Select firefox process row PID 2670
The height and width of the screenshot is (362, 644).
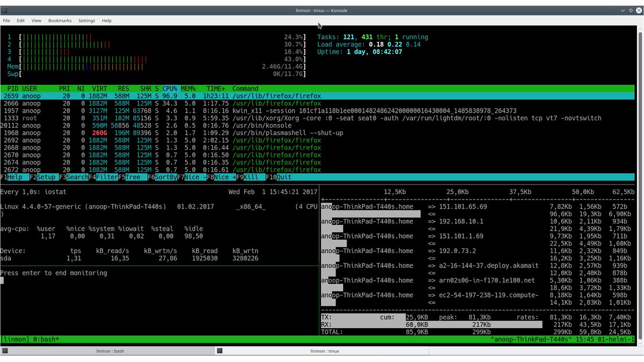tap(317, 155)
